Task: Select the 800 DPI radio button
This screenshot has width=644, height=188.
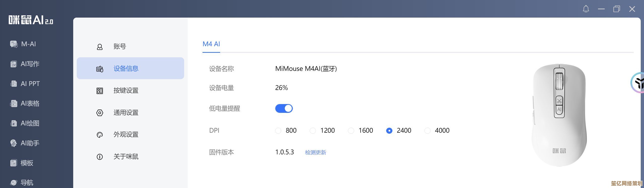Action: pyautogui.click(x=278, y=131)
